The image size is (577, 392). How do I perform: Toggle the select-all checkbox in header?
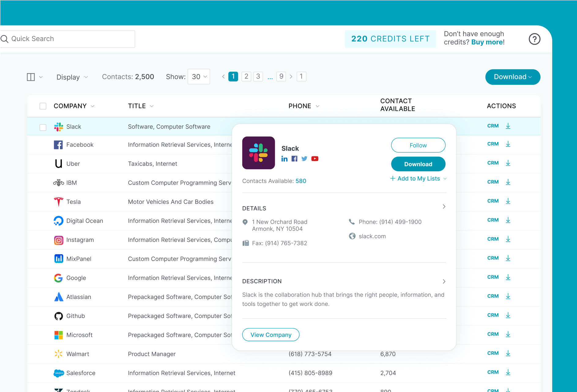pos(43,106)
